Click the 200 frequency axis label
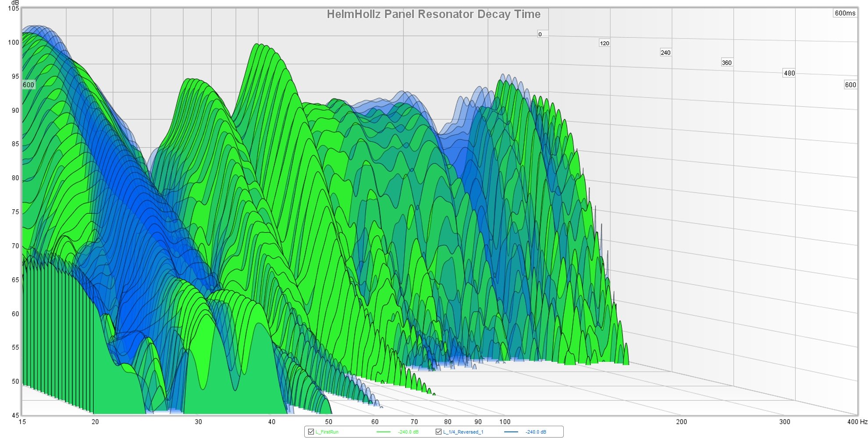 [682, 422]
